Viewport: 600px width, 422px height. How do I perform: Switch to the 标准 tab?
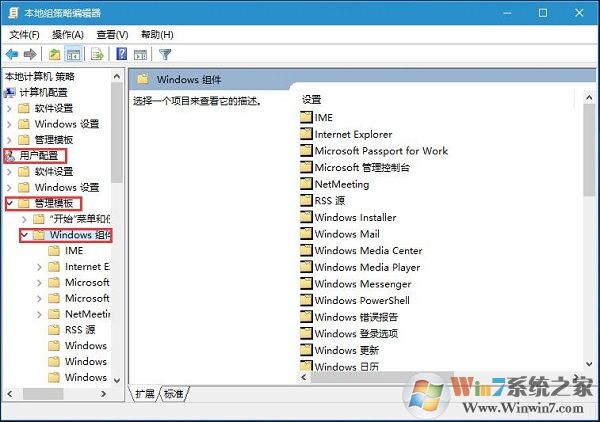[x=174, y=394]
